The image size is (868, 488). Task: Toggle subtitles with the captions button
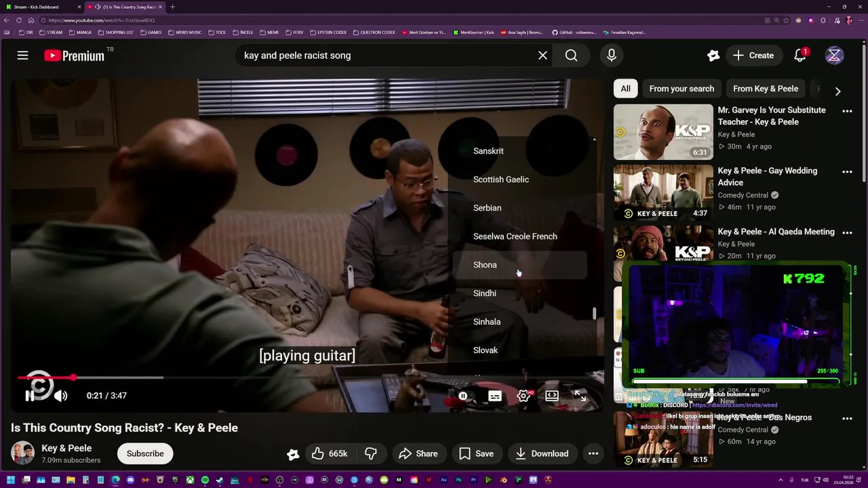(x=495, y=396)
